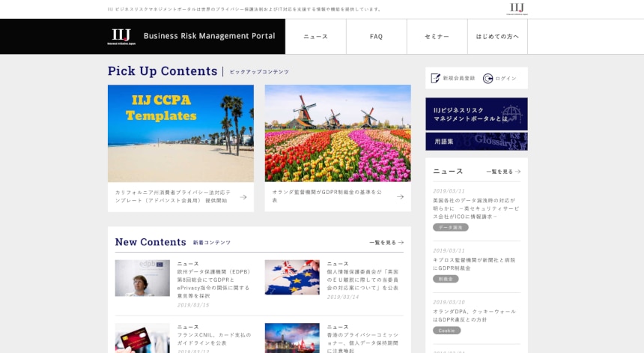Open the 用語集 Glossary banner
644x353 pixels.
coord(476,141)
